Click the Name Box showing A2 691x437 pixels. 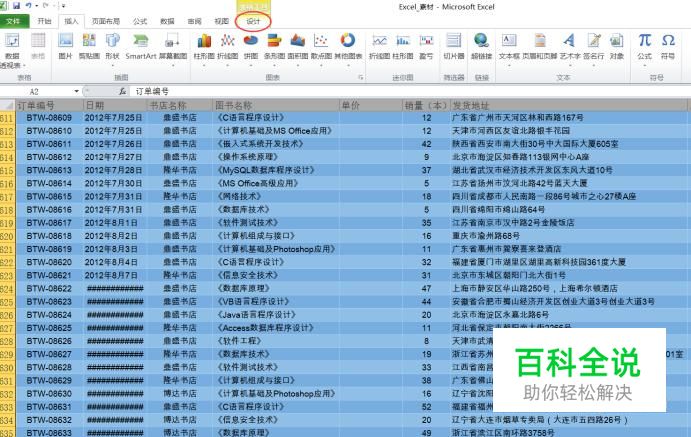[35, 91]
